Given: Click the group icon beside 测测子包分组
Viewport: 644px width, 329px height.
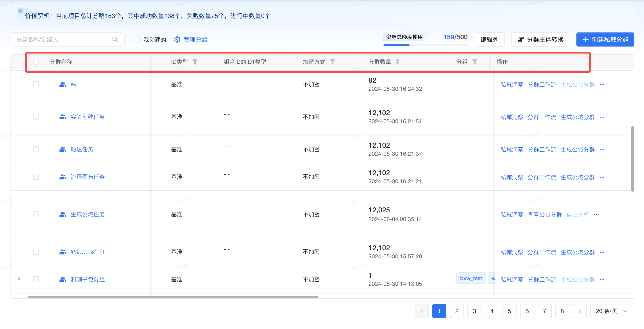Looking at the screenshot, I should (63, 279).
